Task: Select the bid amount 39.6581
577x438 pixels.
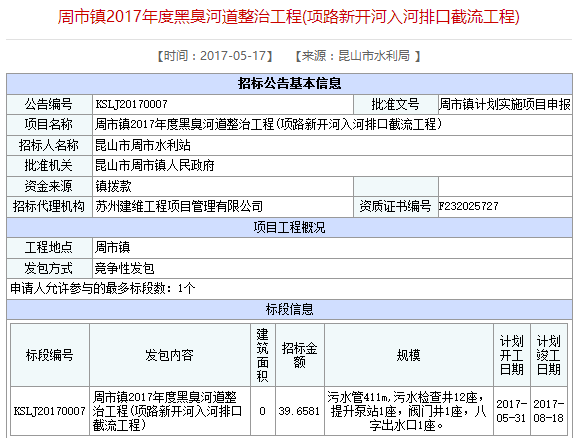Action: [x=299, y=411]
